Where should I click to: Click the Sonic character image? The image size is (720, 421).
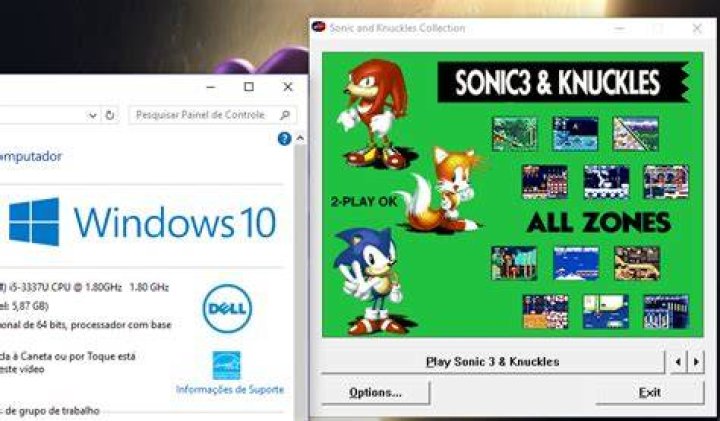pyautogui.click(x=370, y=281)
